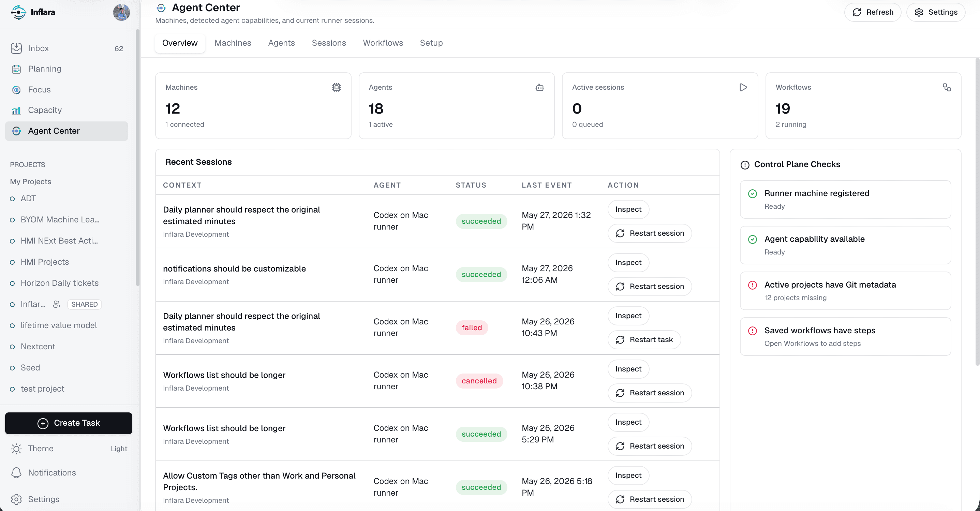Restart the notifications customizable session

[649, 287]
